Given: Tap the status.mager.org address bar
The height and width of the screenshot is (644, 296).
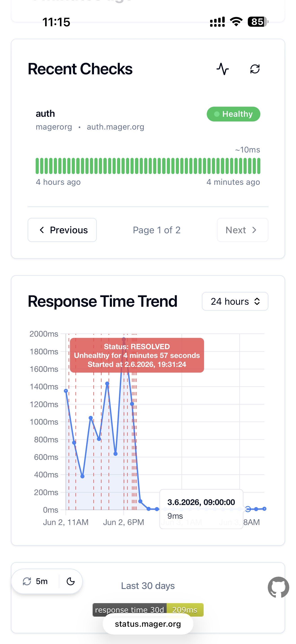Looking at the screenshot, I should tap(148, 624).
